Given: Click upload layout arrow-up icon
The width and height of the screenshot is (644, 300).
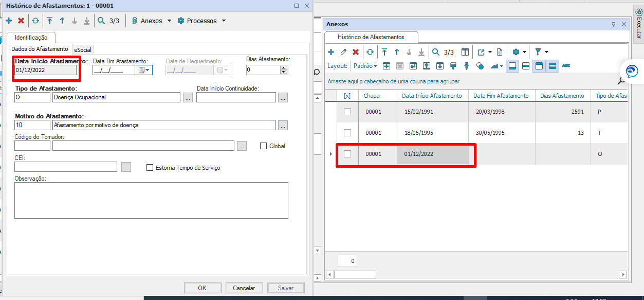Looking at the screenshot, I should (x=427, y=66).
